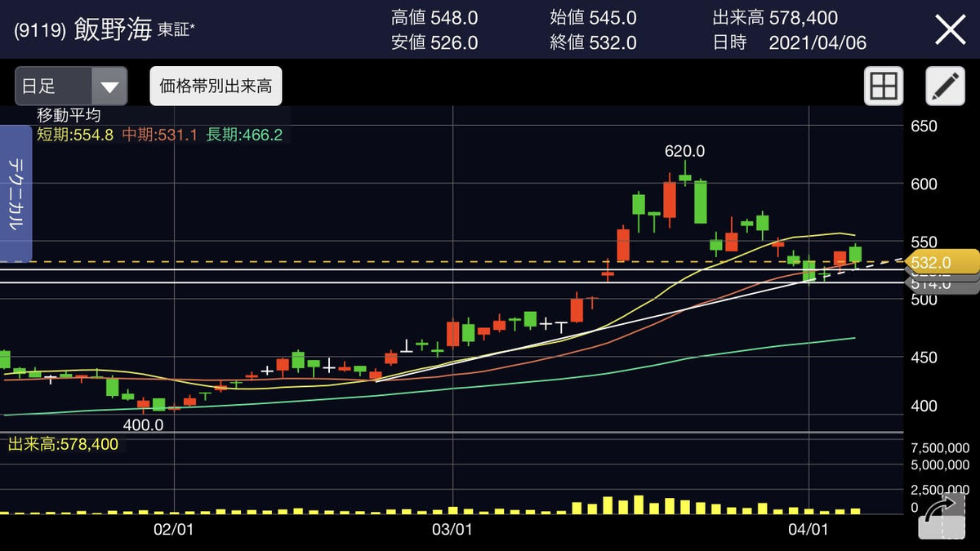
Task: Tap the 450 price axis label
Action: tap(924, 358)
